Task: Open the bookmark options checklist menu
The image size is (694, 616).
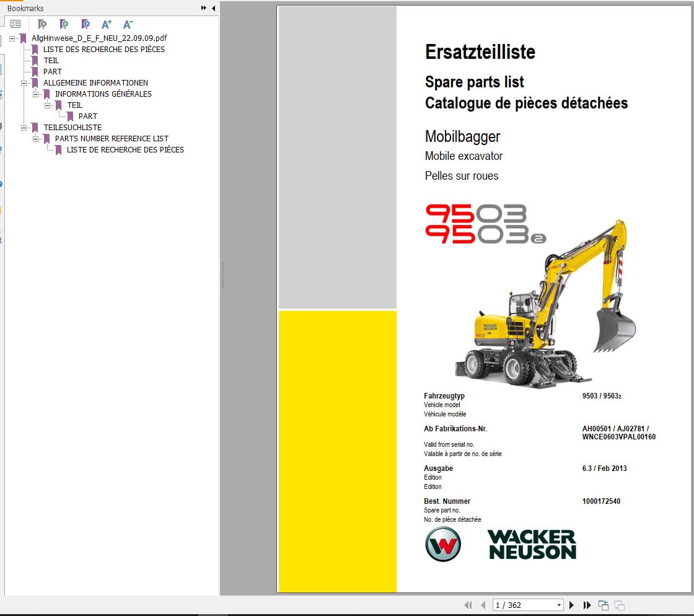Action: 15,24
